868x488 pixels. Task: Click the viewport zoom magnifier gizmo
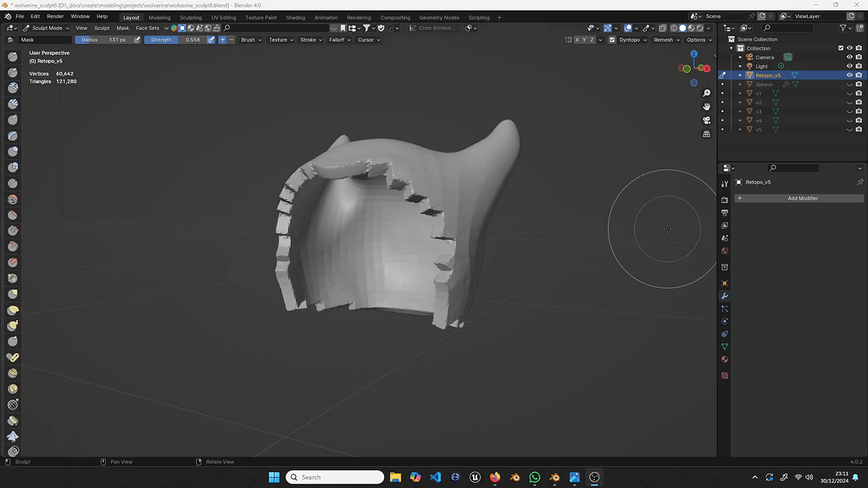click(706, 93)
